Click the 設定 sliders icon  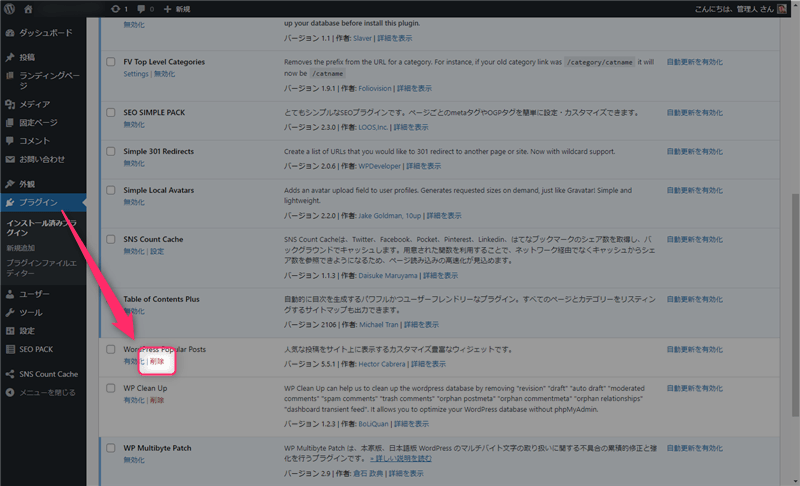pos(10,331)
